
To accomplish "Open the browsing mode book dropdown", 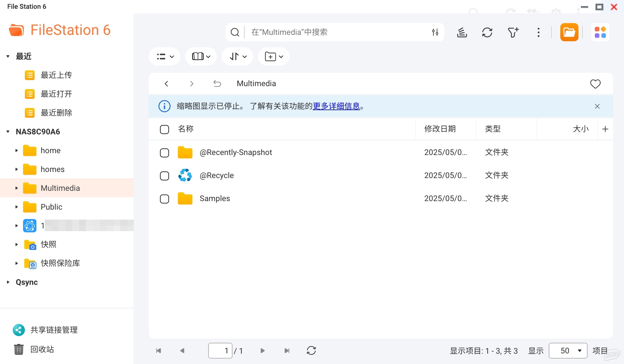I will click(x=201, y=56).
